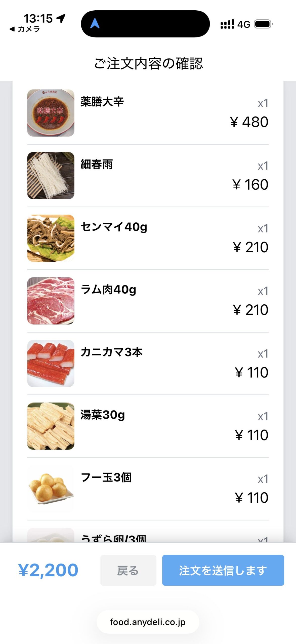Screen dimensions: 296x644
Task: Click the カニカマ3本 crab stick image
Action: tap(51, 363)
